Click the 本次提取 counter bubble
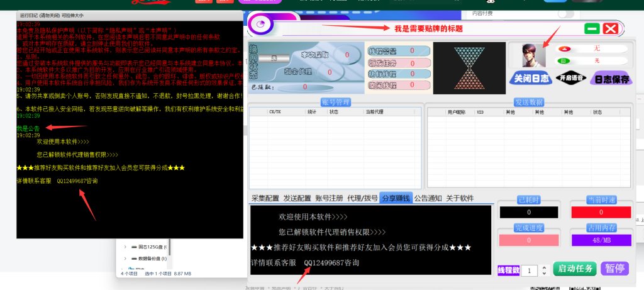The height and width of the screenshot is (290, 644). pos(347,55)
